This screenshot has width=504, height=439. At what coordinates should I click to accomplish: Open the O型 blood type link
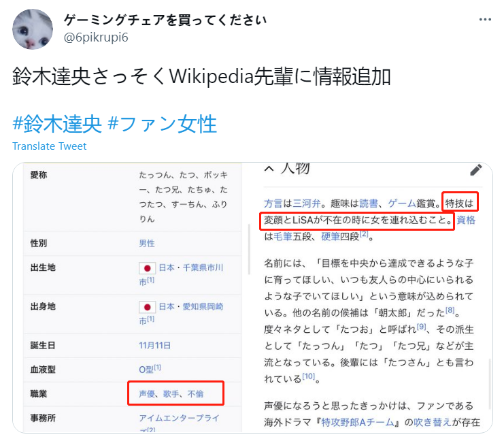click(146, 370)
